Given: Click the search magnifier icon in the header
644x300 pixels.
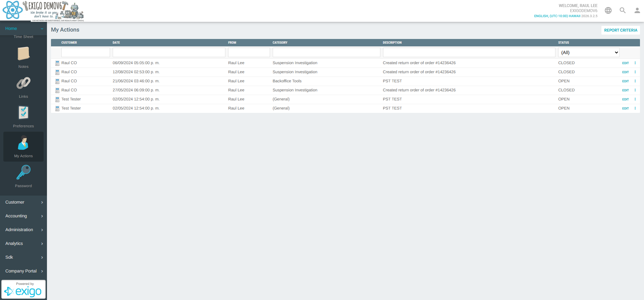Looking at the screenshot, I should click(x=623, y=10).
